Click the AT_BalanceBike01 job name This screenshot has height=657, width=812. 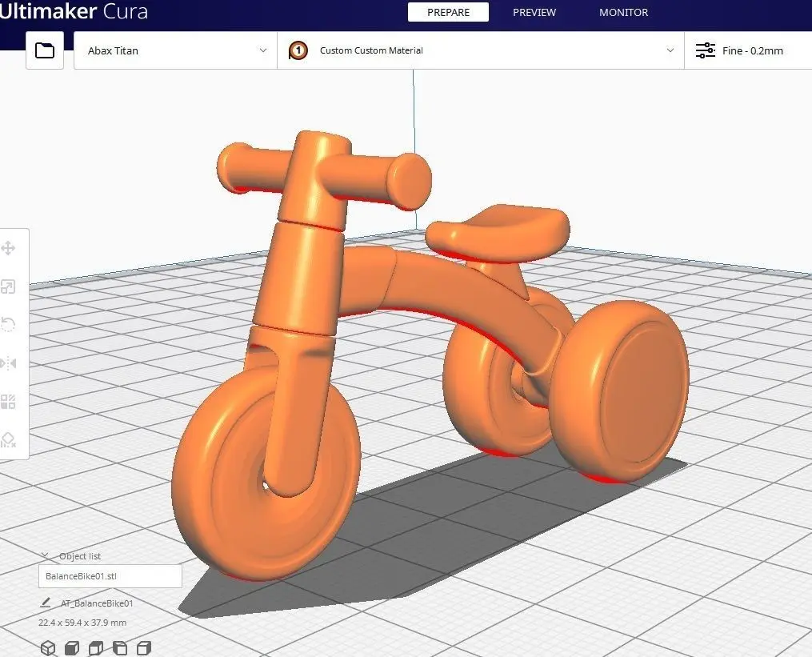pos(97,603)
